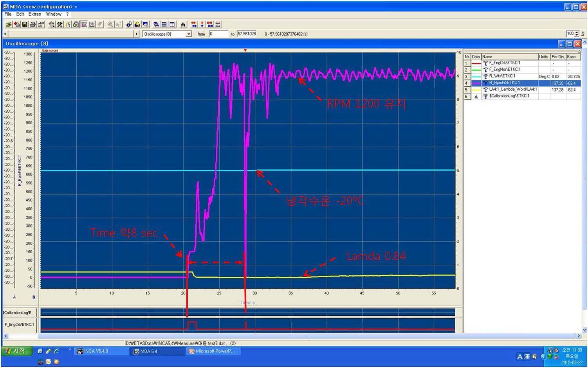Open the Oscilloscope [8] window dropdown
The width and height of the screenshot is (588, 368).
[189, 34]
